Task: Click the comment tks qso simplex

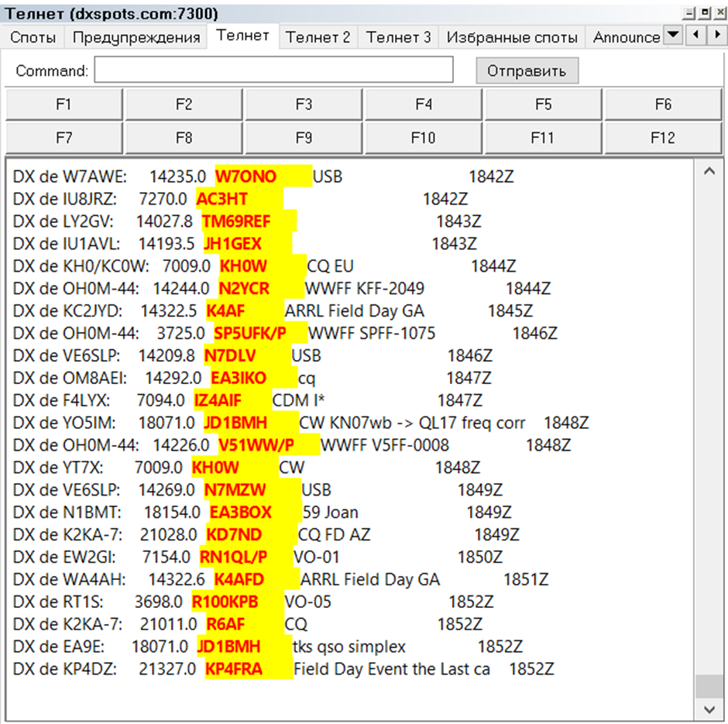Action: pyautogui.click(x=349, y=647)
